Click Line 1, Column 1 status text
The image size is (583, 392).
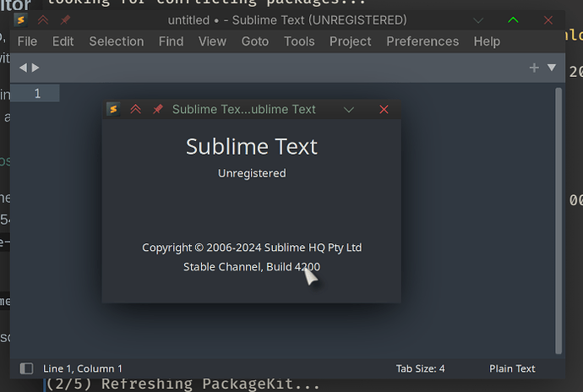click(83, 368)
